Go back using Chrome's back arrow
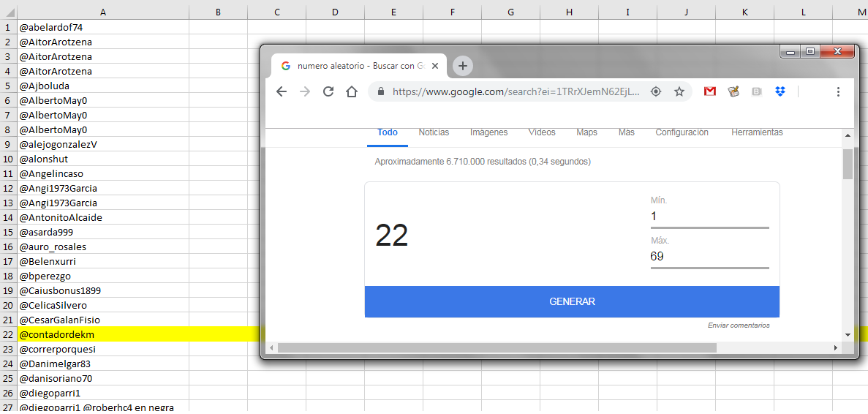868x414 pixels. [282, 92]
